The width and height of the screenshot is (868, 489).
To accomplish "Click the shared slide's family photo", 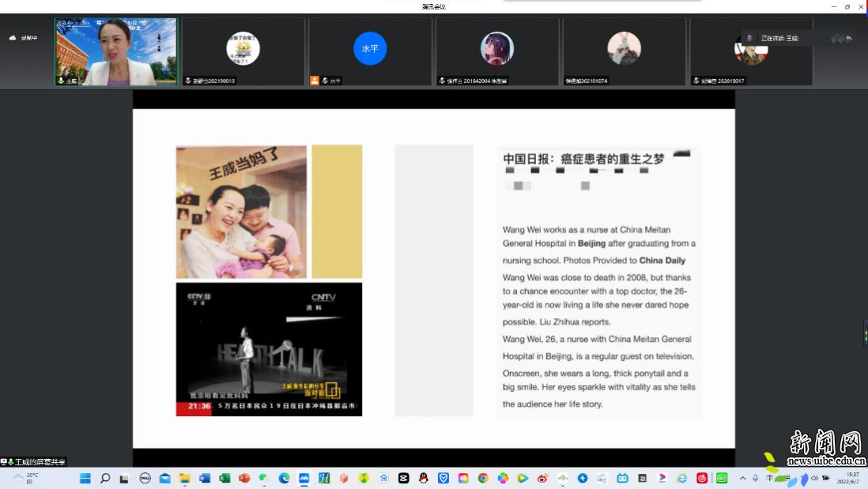I will point(241,212).
